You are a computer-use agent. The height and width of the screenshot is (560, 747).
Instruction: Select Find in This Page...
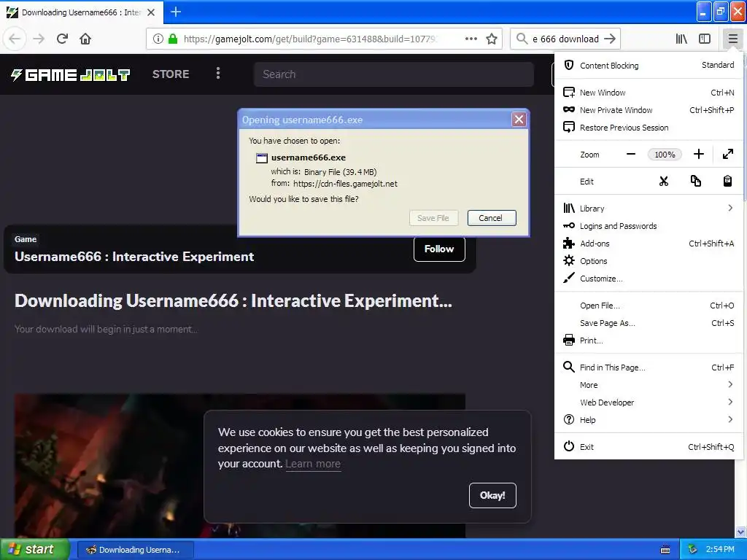[649, 367]
